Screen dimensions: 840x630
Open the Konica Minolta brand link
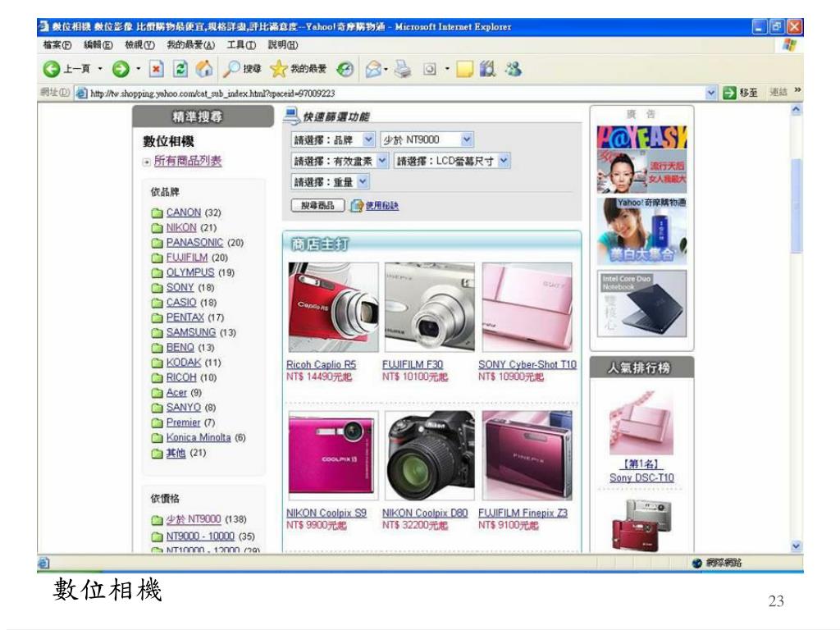[x=199, y=438]
